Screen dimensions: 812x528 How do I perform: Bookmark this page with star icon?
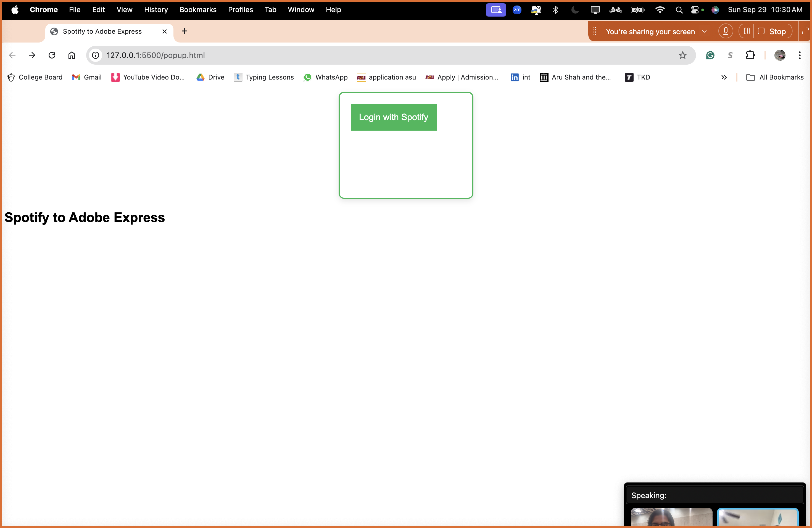pyautogui.click(x=682, y=55)
